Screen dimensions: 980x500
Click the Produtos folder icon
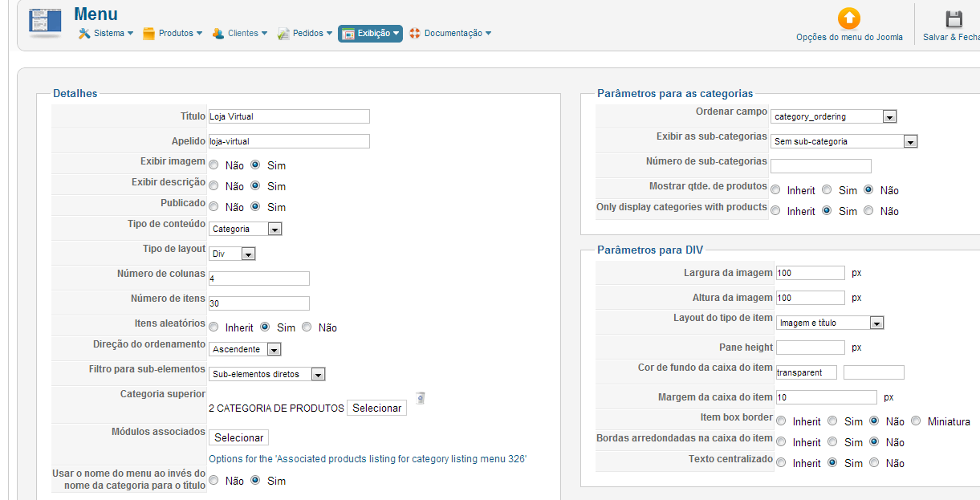[x=148, y=34]
